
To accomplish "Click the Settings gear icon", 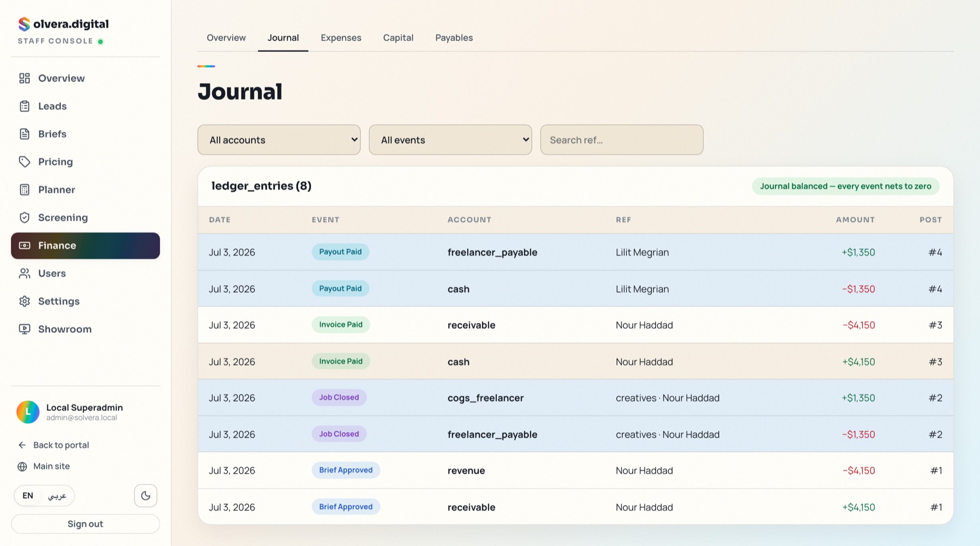I will click(x=24, y=301).
